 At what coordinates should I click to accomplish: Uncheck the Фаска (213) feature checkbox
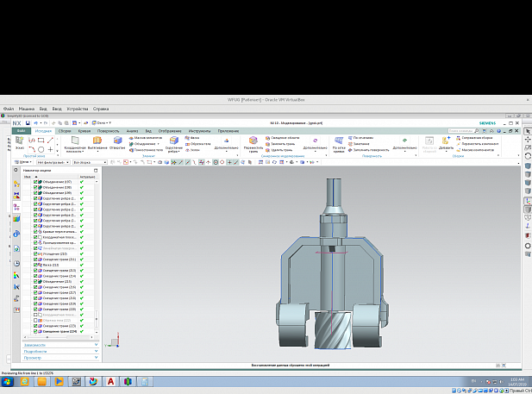pyautogui.click(x=35, y=265)
